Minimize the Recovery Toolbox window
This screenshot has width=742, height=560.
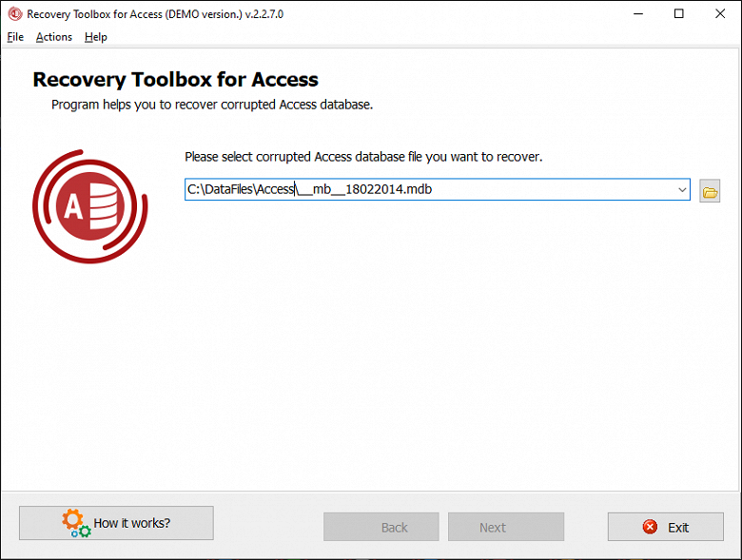[x=635, y=14]
